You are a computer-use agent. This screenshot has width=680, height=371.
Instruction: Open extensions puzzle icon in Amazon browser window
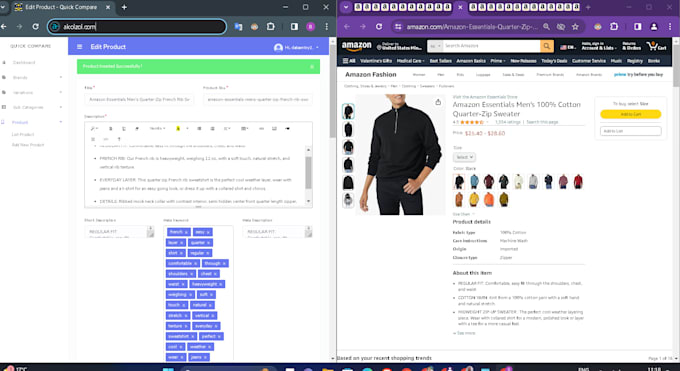pos(614,27)
